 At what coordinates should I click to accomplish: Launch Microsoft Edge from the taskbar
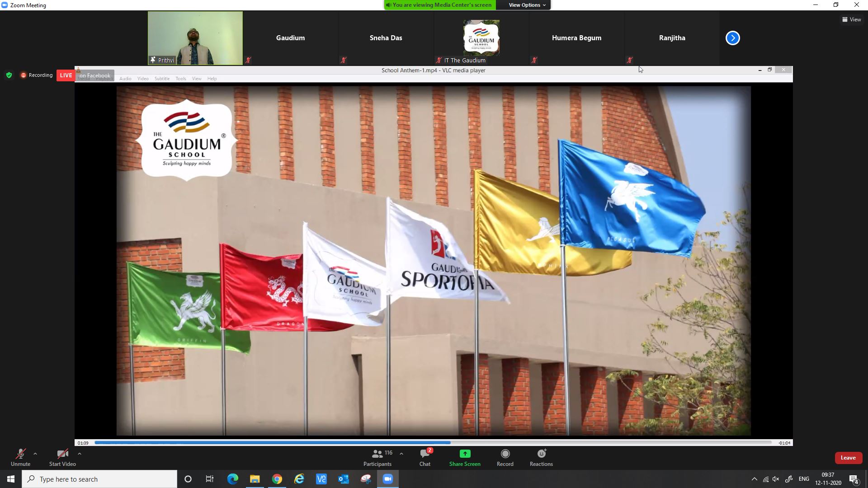click(232, 479)
